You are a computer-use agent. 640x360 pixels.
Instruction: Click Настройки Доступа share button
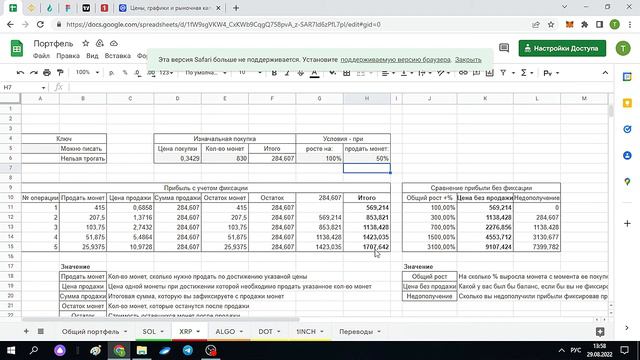pyautogui.click(x=562, y=48)
